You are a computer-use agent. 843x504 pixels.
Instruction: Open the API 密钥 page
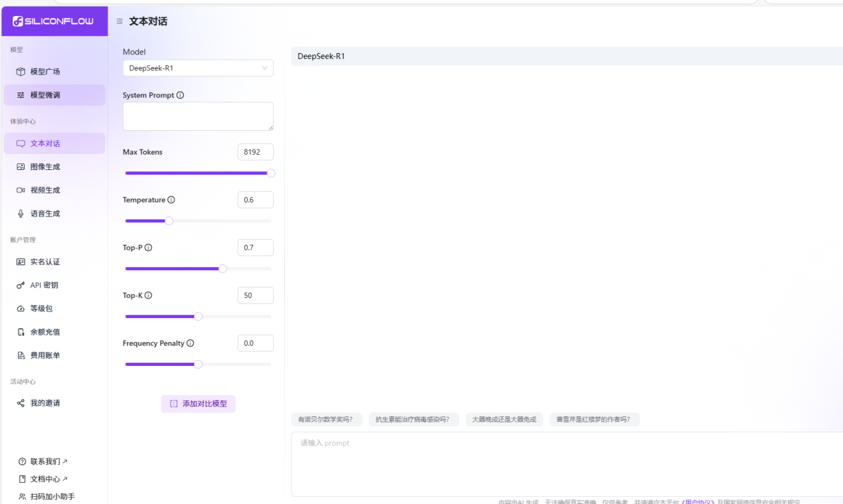(44, 285)
